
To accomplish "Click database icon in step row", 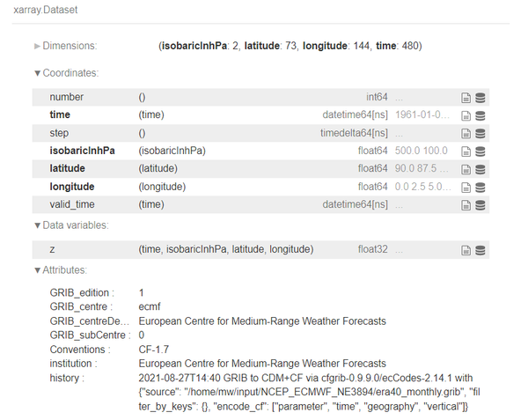I will pyautogui.click(x=480, y=134).
